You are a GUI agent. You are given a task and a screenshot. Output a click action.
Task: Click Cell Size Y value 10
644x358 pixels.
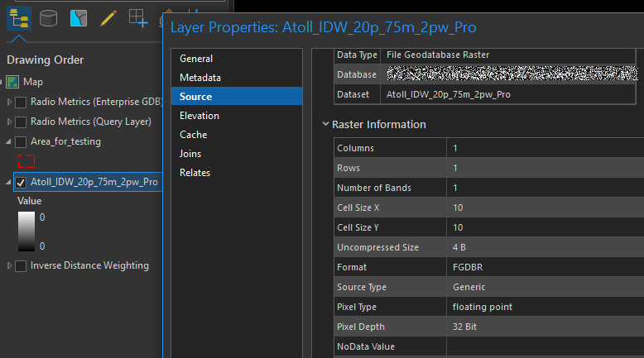click(x=458, y=227)
